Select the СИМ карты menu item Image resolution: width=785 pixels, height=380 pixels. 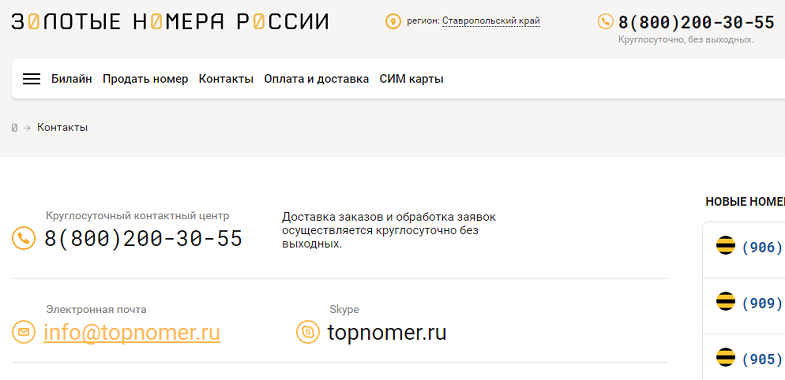pyautogui.click(x=411, y=79)
